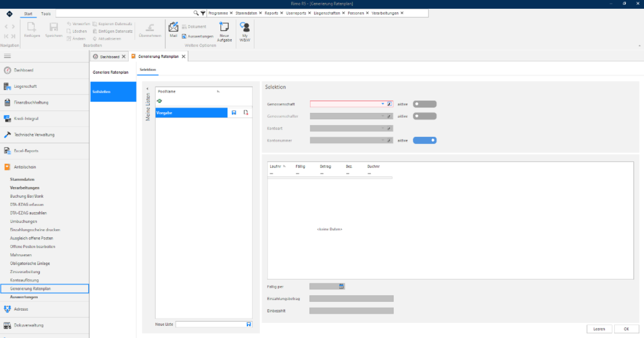644x338 pixels.
Task: Delete the Vorgabe list entry
Action: 245,113
